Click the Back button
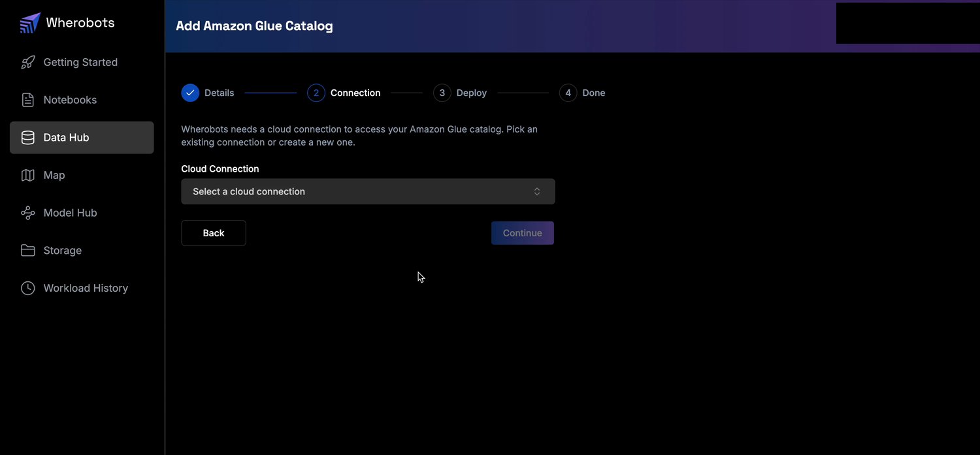Viewport: 980px width, 455px height. (214, 233)
